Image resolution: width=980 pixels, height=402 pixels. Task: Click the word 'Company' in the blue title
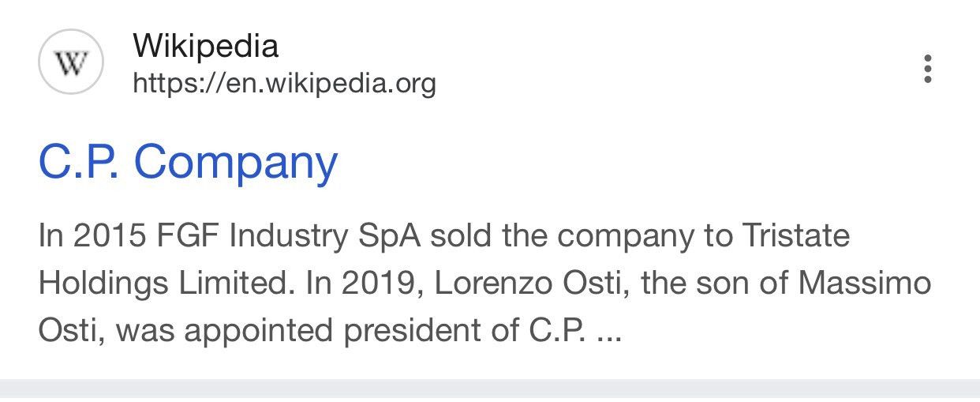point(236,163)
